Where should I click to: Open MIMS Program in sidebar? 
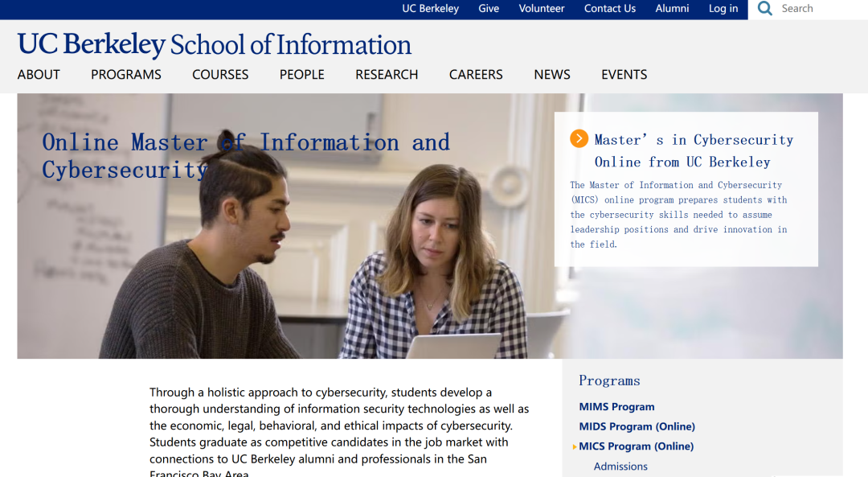click(x=616, y=407)
